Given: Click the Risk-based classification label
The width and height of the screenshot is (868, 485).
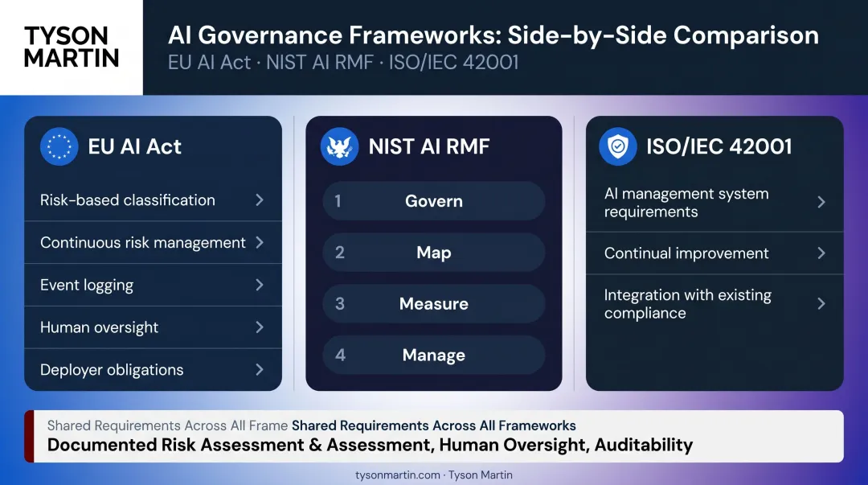Looking at the screenshot, I should point(127,200).
